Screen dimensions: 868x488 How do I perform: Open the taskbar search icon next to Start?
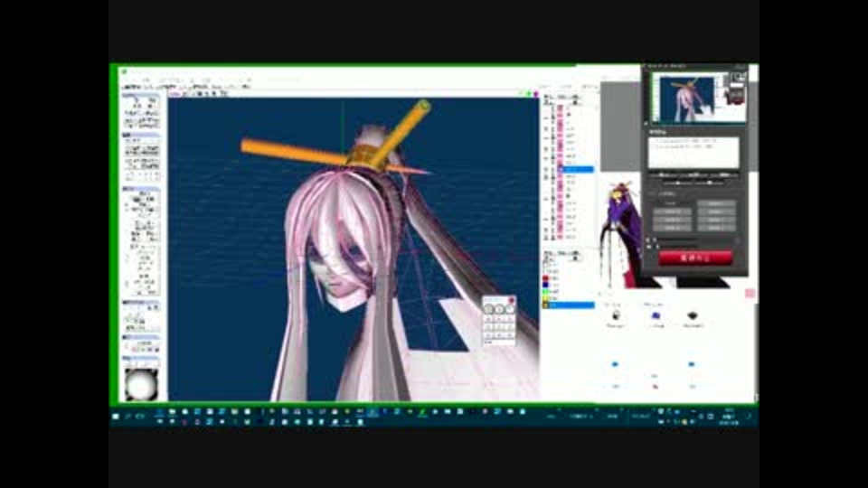(x=127, y=416)
